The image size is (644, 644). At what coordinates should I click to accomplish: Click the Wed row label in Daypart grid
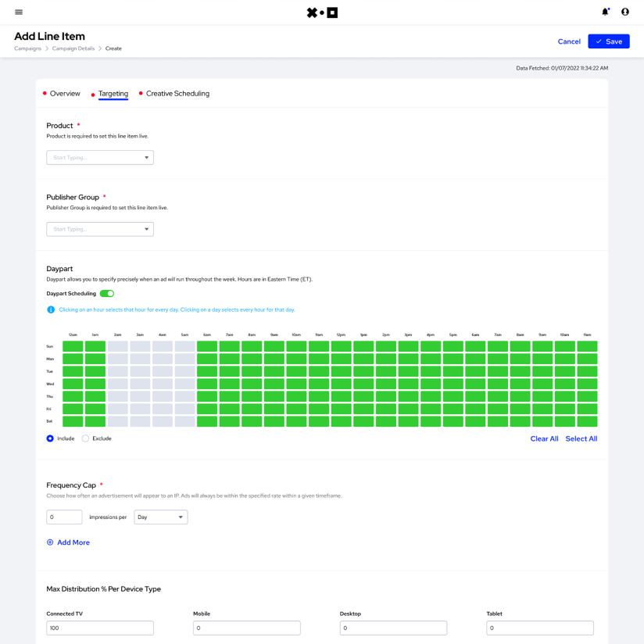(50, 384)
